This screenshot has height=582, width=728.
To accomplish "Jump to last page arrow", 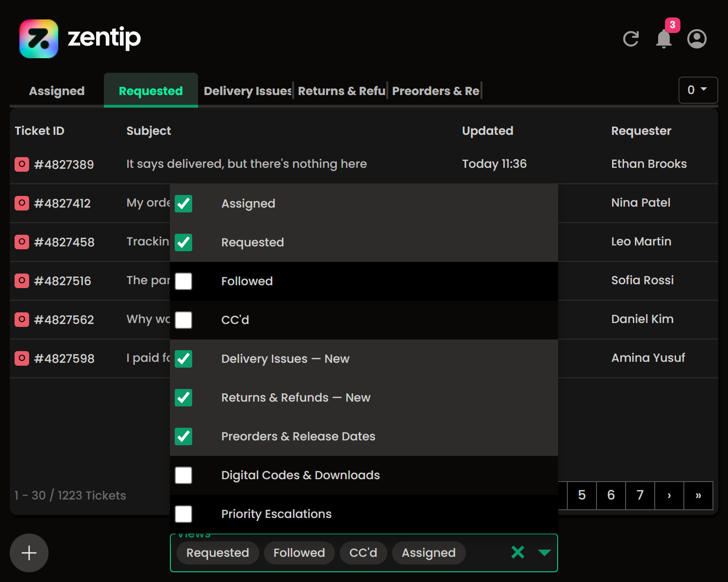I will tap(698, 495).
